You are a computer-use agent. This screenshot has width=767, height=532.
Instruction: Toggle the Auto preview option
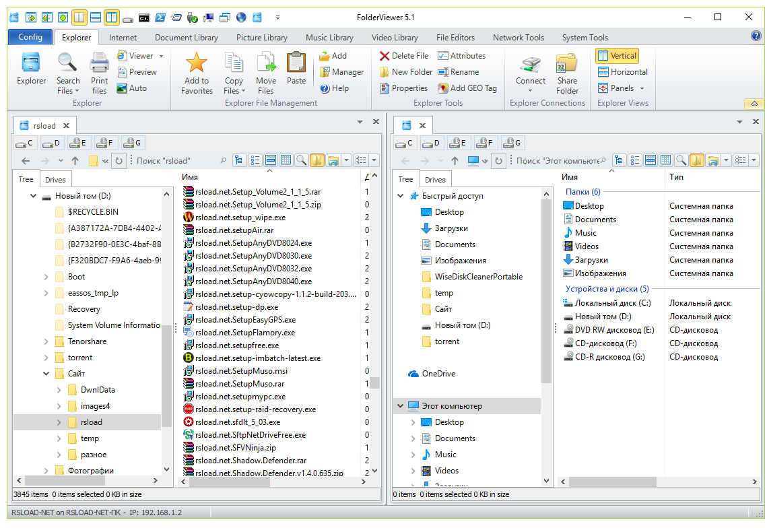(132, 88)
